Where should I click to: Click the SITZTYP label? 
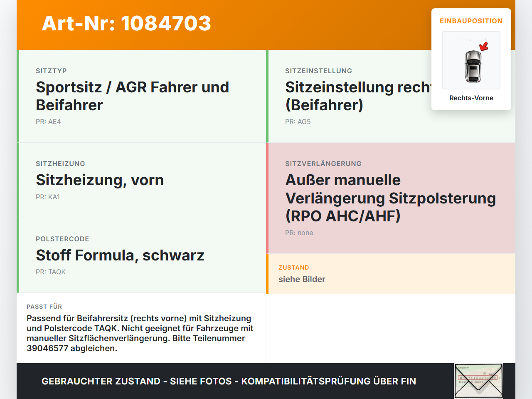click(x=51, y=71)
